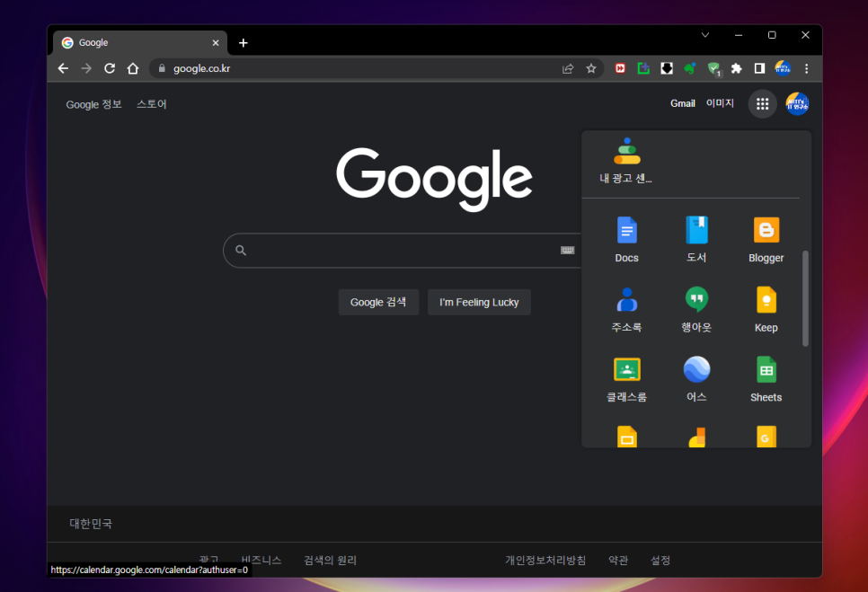The width and height of the screenshot is (868, 592).
Task: Open the Gmail link
Action: (x=683, y=103)
